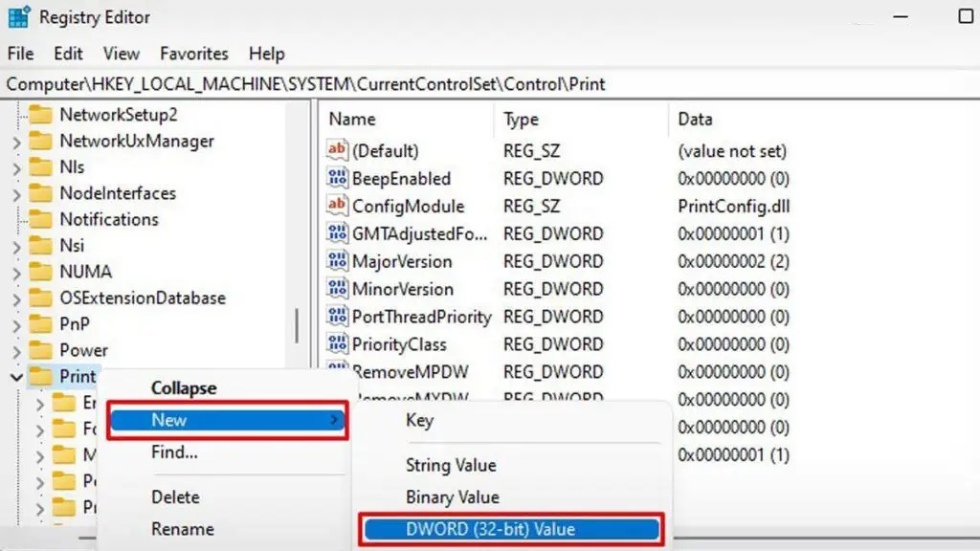
Task: Click the PnP folder icon
Action: (x=40, y=324)
